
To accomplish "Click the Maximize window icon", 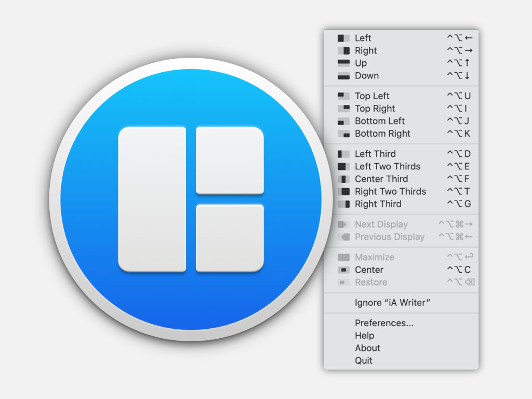I will point(343,258).
